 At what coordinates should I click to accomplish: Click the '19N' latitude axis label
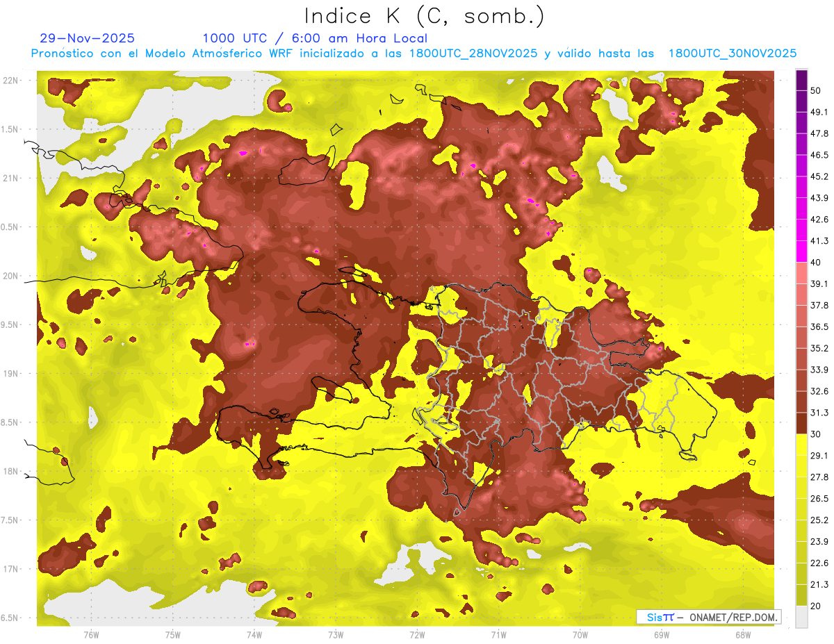(x=10, y=374)
